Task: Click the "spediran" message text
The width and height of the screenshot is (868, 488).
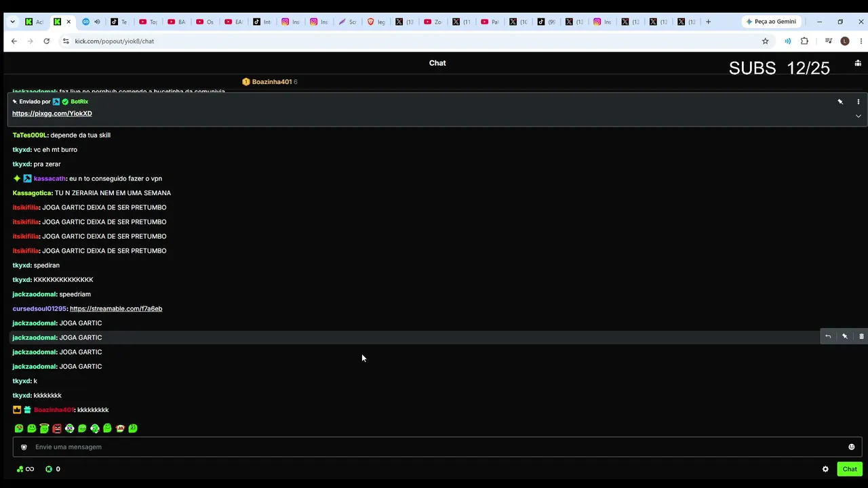Action: (47, 265)
